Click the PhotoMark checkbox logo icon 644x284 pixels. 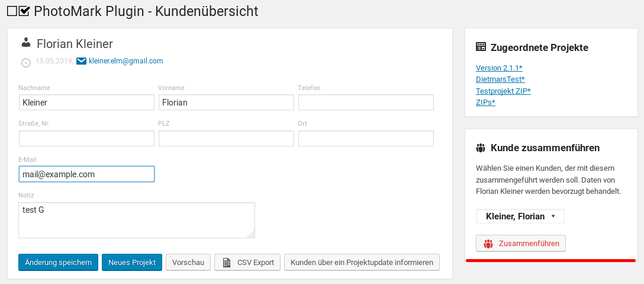point(18,11)
